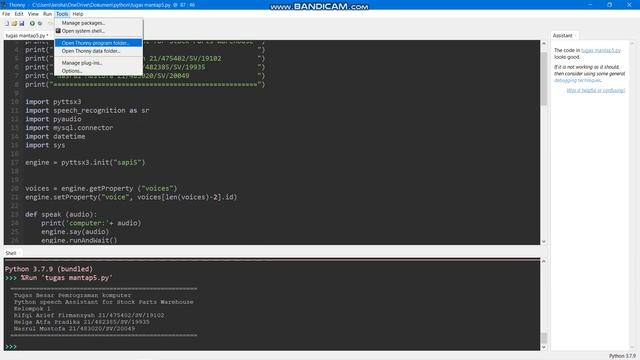Select the Assistant panel tab
This screenshot has width=640, height=360.
tap(562, 36)
